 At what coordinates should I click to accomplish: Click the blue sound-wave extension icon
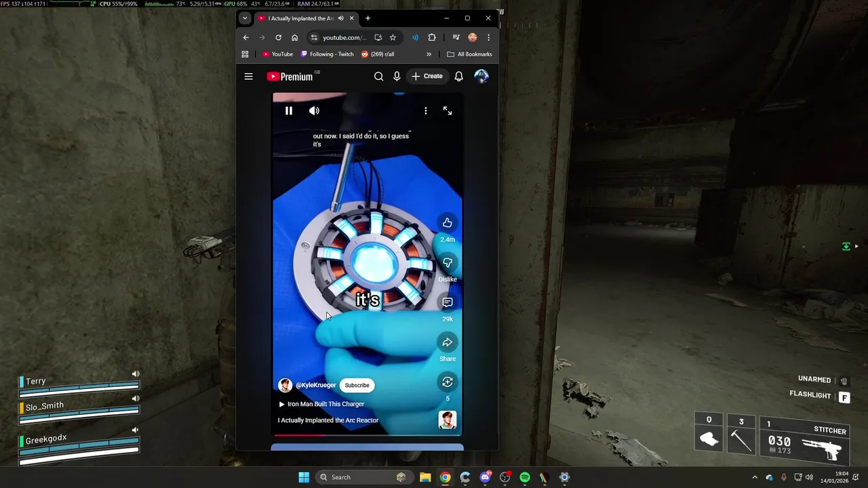coord(415,37)
